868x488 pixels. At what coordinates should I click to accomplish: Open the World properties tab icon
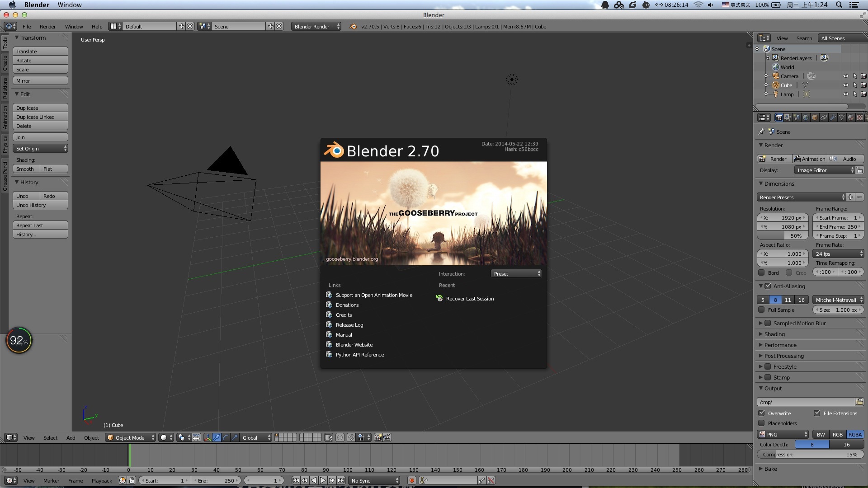(x=806, y=117)
